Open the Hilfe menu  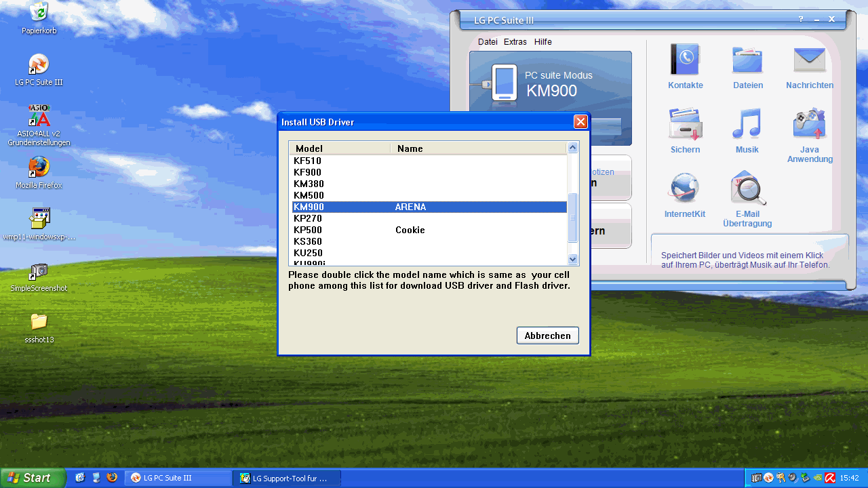click(543, 42)
